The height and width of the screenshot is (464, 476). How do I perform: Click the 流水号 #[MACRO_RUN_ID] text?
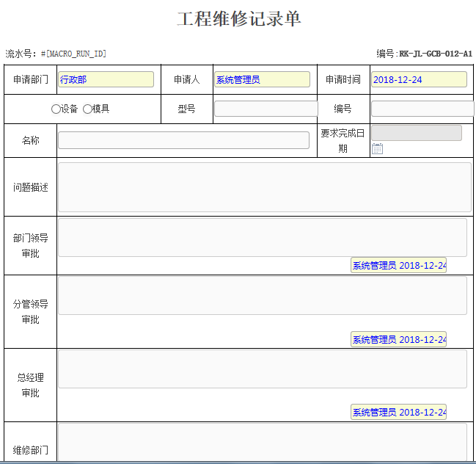tap(56, 54)
